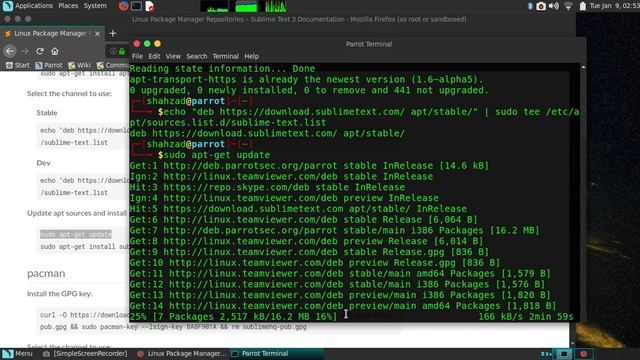Click the battery status tray icon
The image size is (640, 360).
pos(582,6)
